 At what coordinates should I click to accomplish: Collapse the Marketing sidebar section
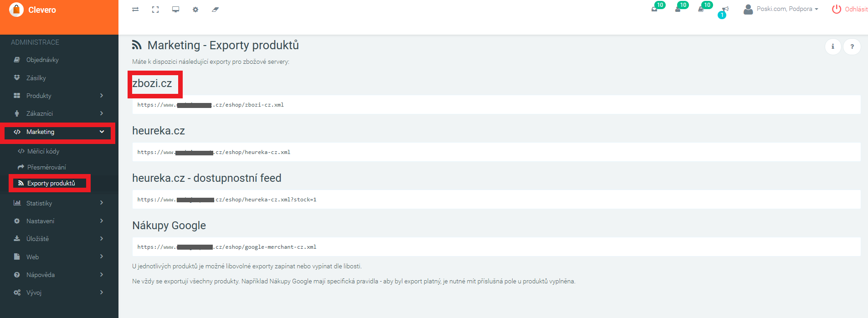click(59, 132)
